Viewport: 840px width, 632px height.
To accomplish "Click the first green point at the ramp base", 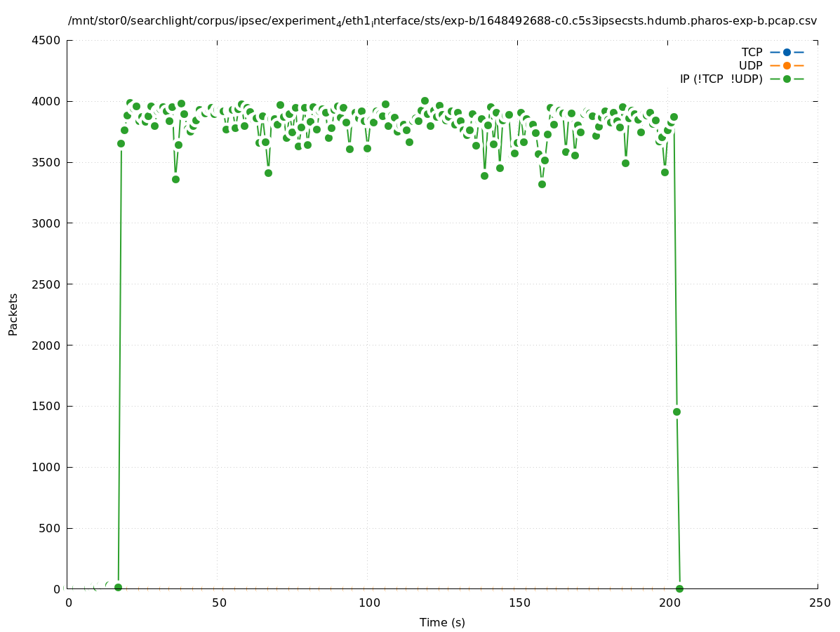I will coord(118,587).
